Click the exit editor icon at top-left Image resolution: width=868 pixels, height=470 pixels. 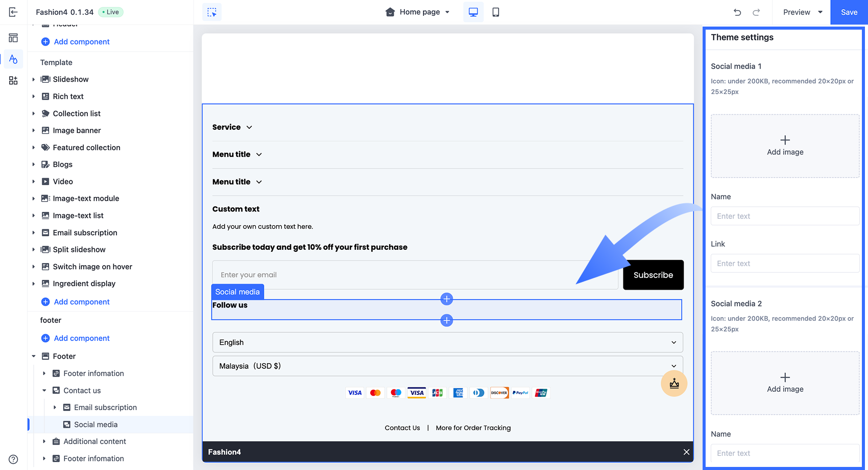[13, 12]
